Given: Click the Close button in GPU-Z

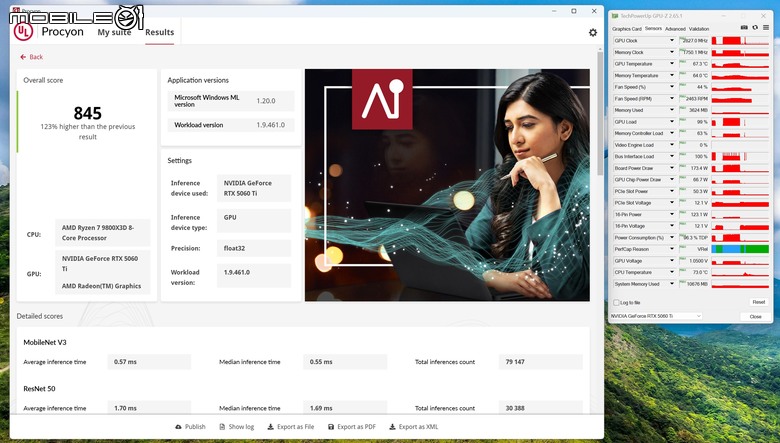Looking at the screenshot, I should (756, 316).
